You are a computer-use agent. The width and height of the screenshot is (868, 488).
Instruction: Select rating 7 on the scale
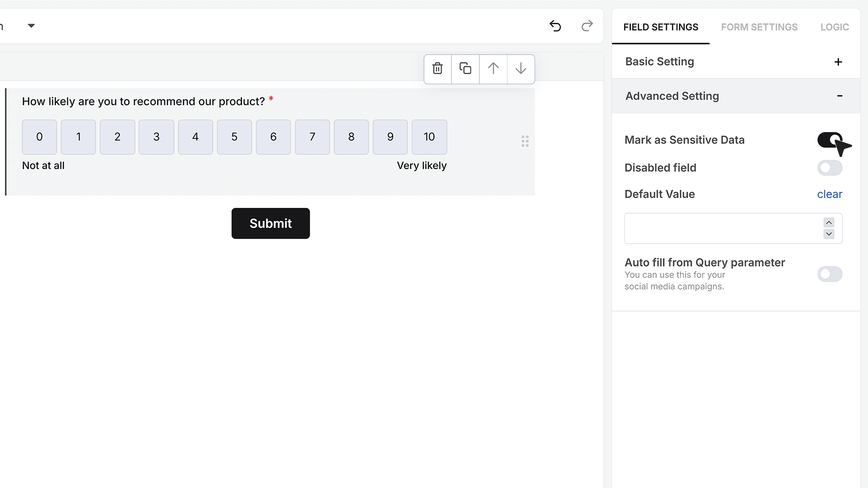click(312, 137)
